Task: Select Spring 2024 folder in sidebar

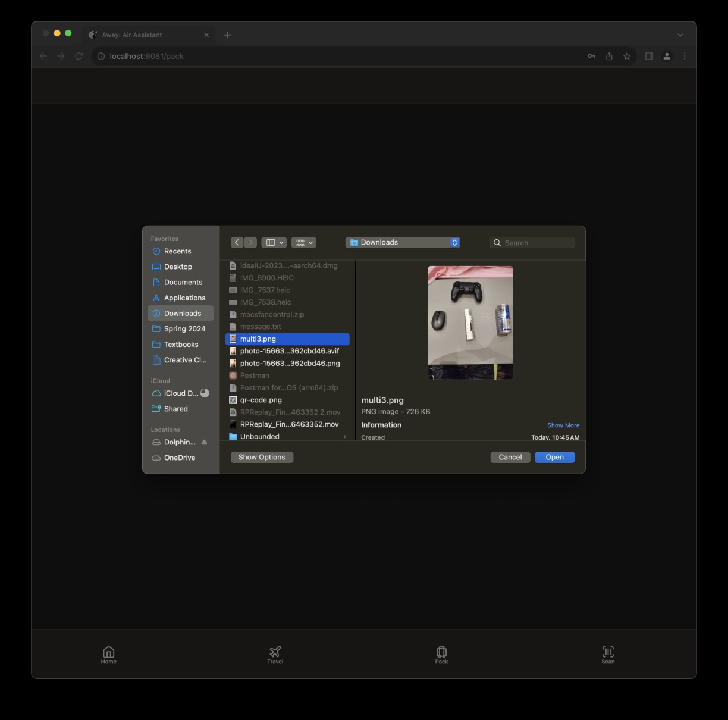Action: [180, 329]
